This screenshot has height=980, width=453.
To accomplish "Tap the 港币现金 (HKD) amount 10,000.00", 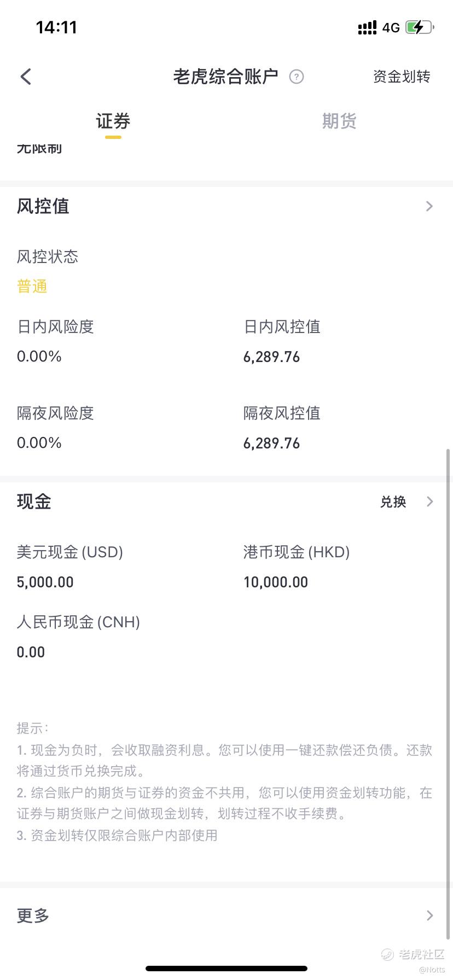I will point(276,582).
